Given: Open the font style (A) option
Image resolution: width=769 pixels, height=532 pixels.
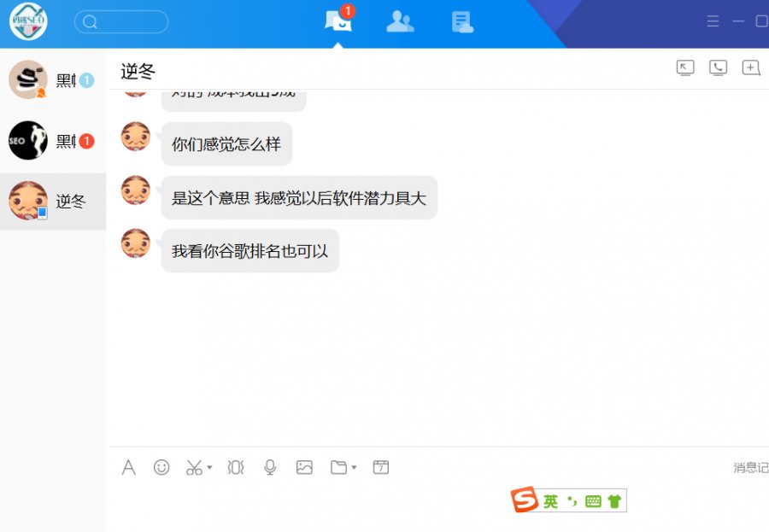Looking at the screenshot, I should [129, 467].
